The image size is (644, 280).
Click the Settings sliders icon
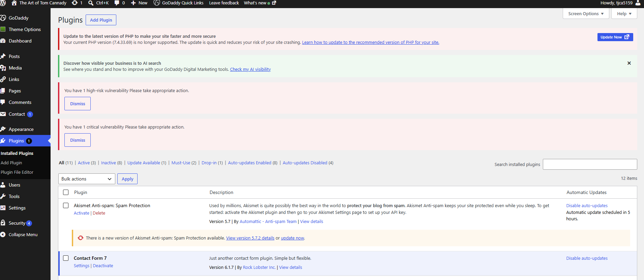(3, 208)
